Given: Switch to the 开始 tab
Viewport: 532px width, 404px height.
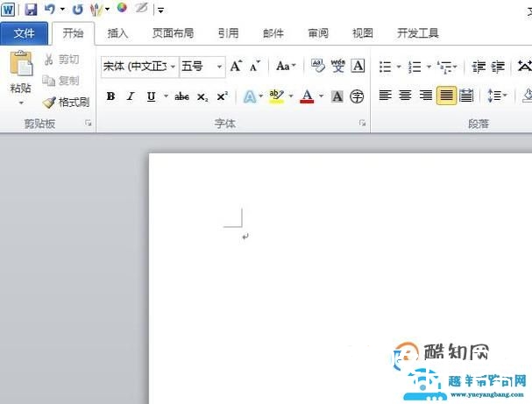Looking at the screenshot, I should [73, 33].
